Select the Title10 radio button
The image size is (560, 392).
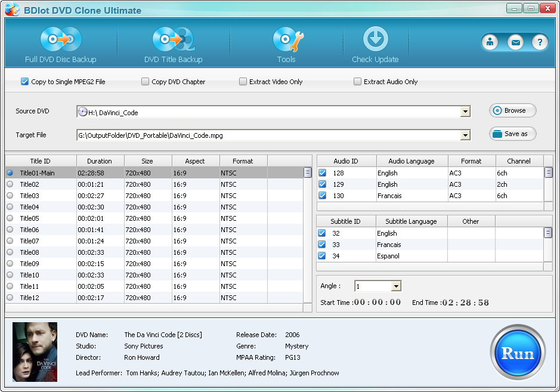point(10,275)
